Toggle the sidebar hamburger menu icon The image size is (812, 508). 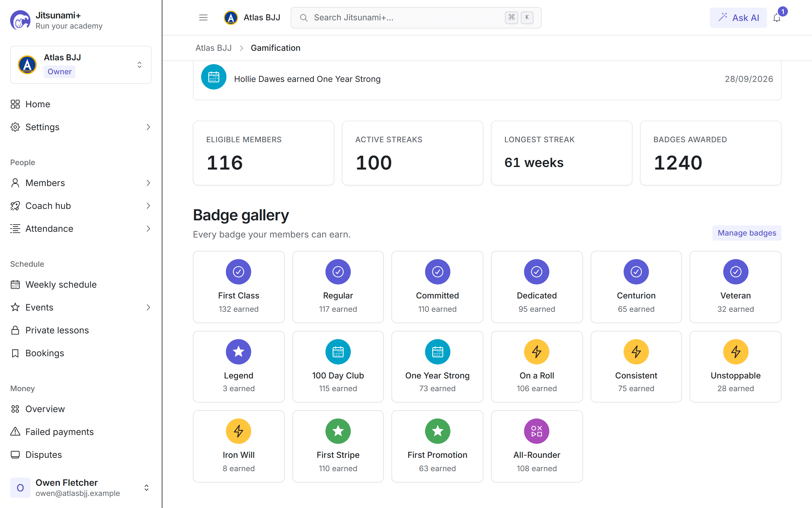click(x=203, y=17)
